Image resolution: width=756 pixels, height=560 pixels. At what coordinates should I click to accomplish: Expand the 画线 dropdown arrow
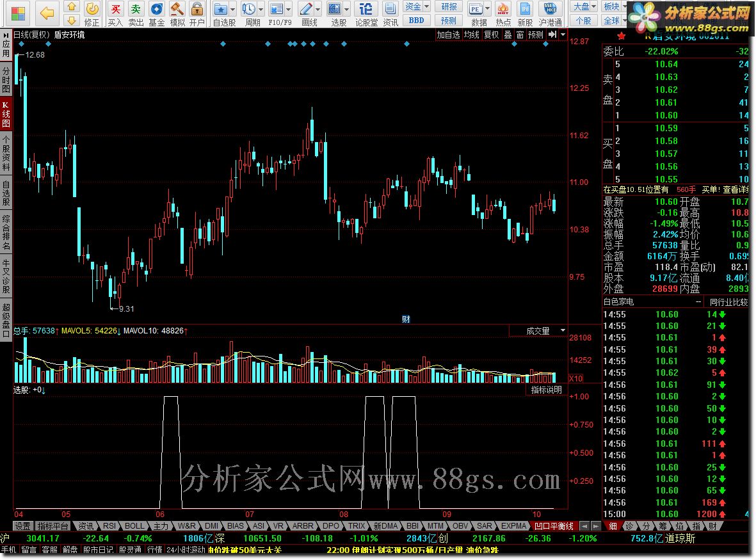[x=318, y=9]
